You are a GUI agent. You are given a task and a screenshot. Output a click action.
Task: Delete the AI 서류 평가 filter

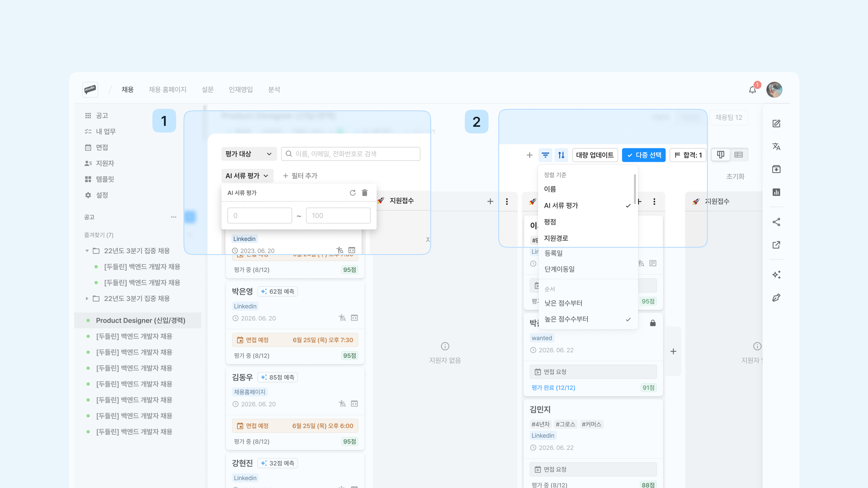pos(365,193)
